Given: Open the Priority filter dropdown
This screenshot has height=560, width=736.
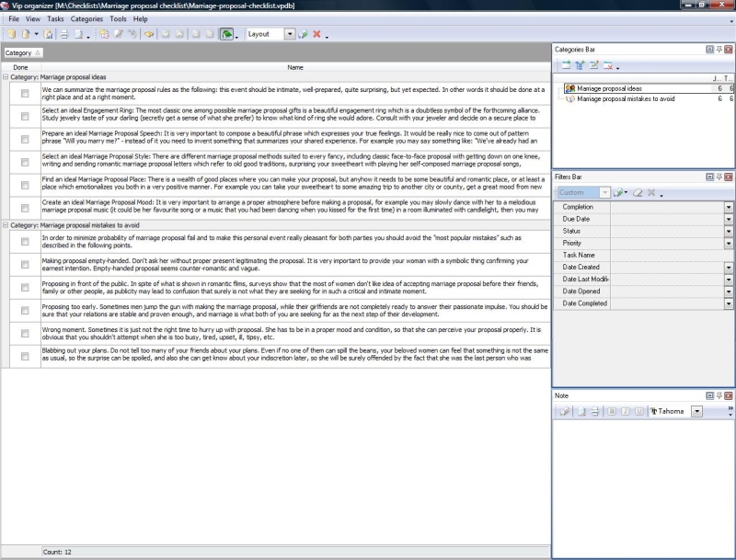Looking at the screenshot, I should pyautogui.click(x=729, y=243).
